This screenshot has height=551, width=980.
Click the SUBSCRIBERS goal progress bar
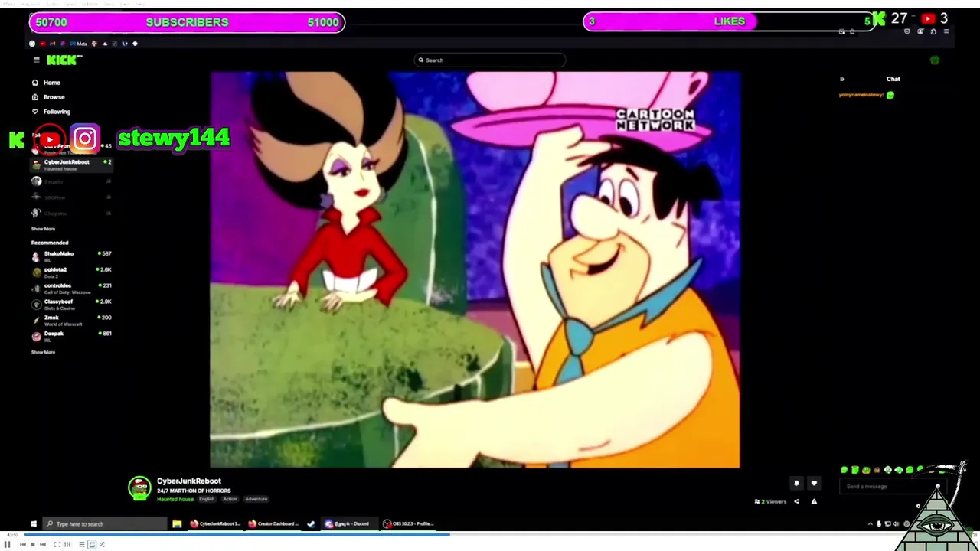coord(187,22)
